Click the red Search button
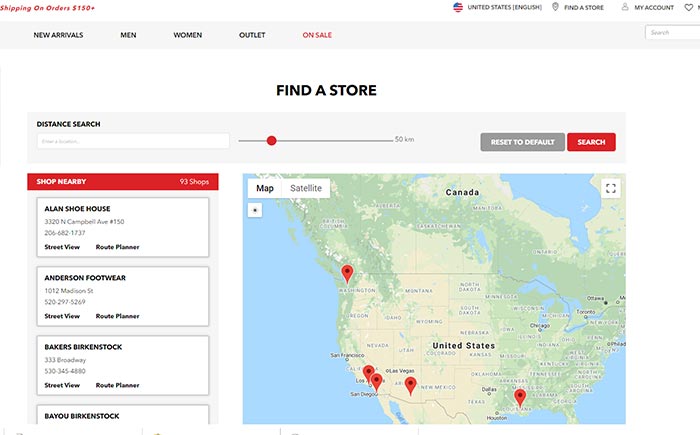This screenshot has height=435, width=700. click(x=591, y=142)
